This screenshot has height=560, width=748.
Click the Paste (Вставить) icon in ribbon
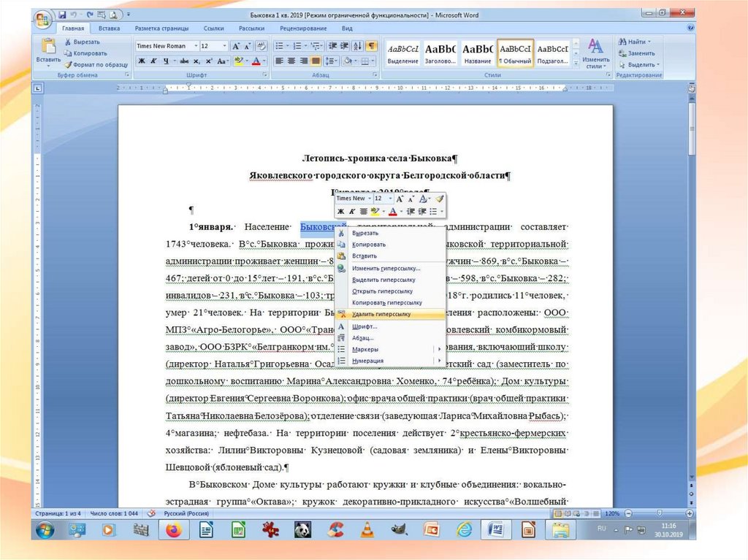tap(49, 47)
